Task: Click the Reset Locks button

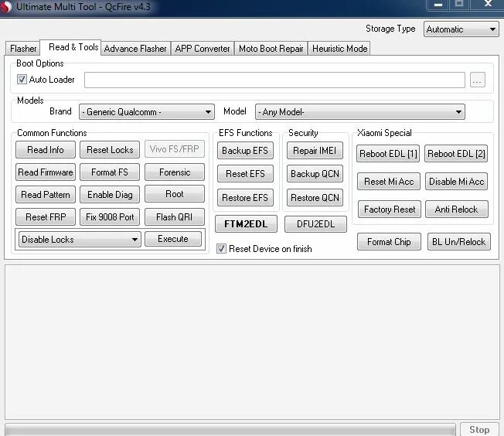Action: [x=110, y=150]
